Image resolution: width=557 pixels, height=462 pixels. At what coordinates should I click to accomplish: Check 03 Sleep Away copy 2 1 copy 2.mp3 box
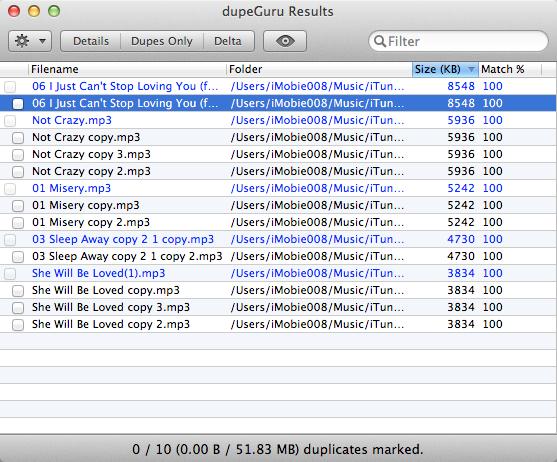[x=17, y=257]
